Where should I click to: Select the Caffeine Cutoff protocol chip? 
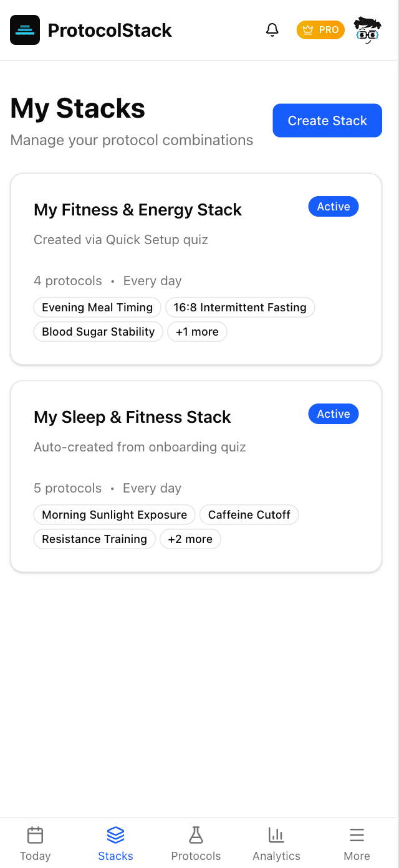pos(249,514)
